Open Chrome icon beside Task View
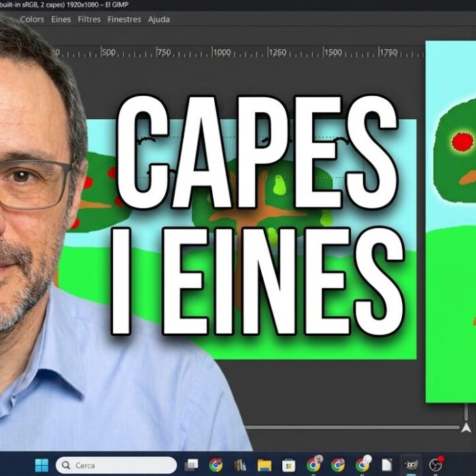Image resolution: width=476 pixels, height=476 pixels. (x=216, y=465)
